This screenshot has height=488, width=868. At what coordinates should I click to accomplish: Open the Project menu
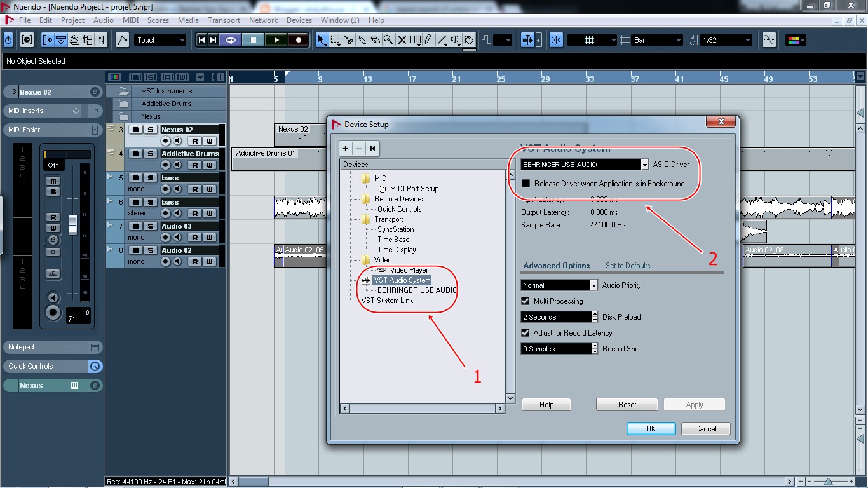pyautogui.click(x=72, y=20)
